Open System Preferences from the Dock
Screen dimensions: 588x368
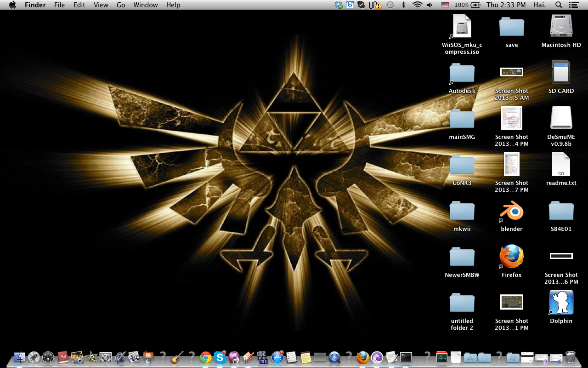(106, 357)
